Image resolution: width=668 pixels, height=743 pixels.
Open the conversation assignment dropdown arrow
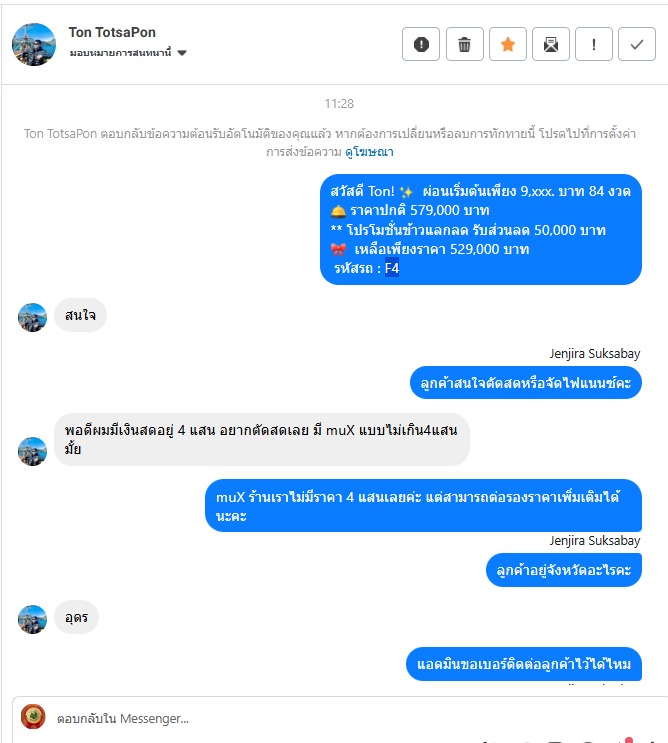[x=182, y=53]
